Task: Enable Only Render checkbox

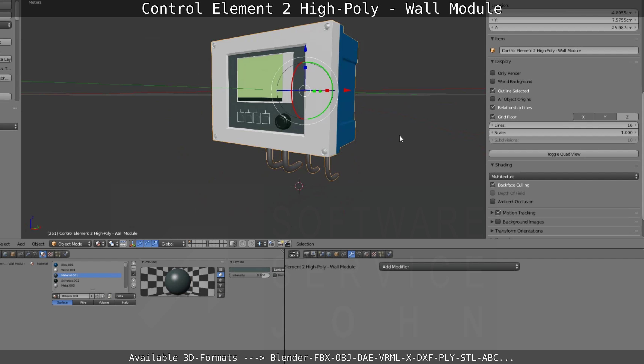Action: click(x=493, y=73)
